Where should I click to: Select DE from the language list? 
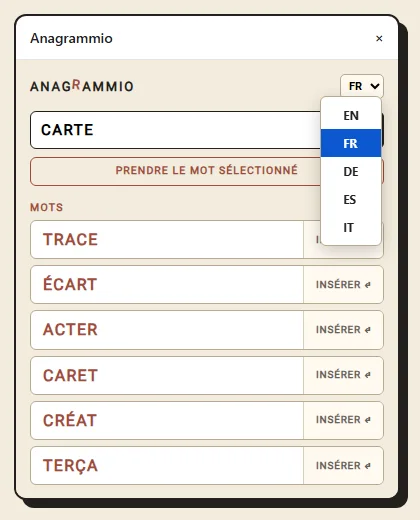tap(351, 171)
